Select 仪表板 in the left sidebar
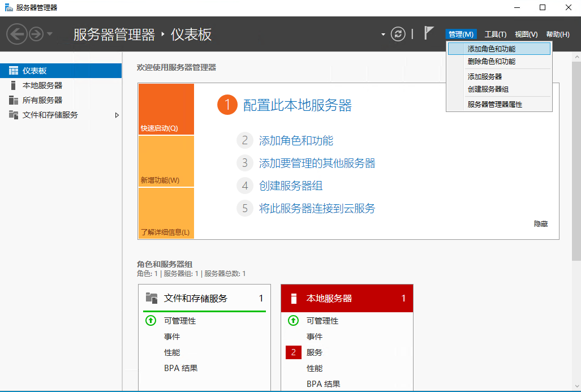Screen dimensions: 581x392 (x=35, y=71)
